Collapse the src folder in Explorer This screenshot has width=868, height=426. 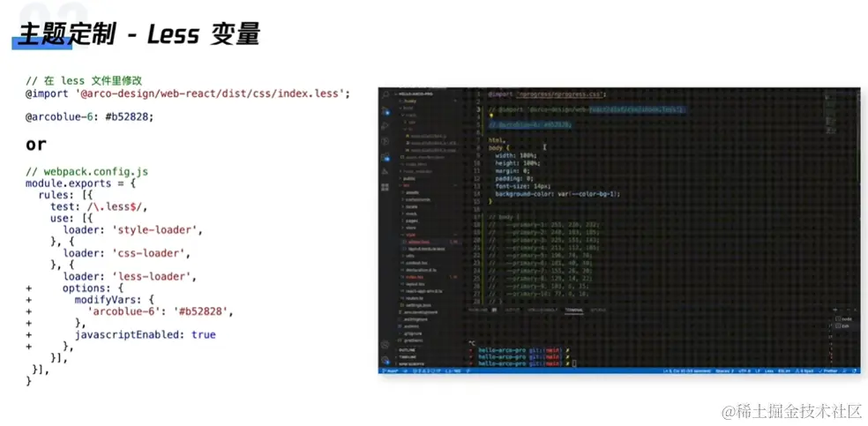[407, 185]
